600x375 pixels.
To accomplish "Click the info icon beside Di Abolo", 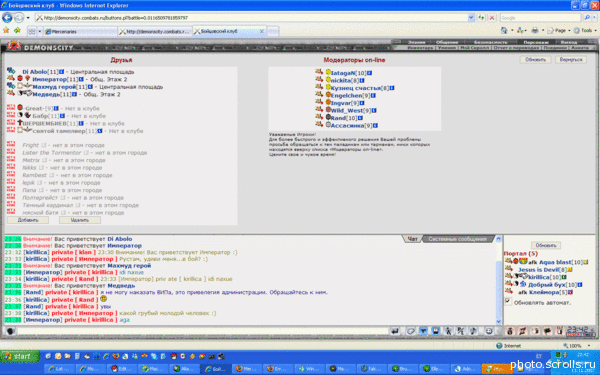I will pyautogui.click(x=62, y=72).
